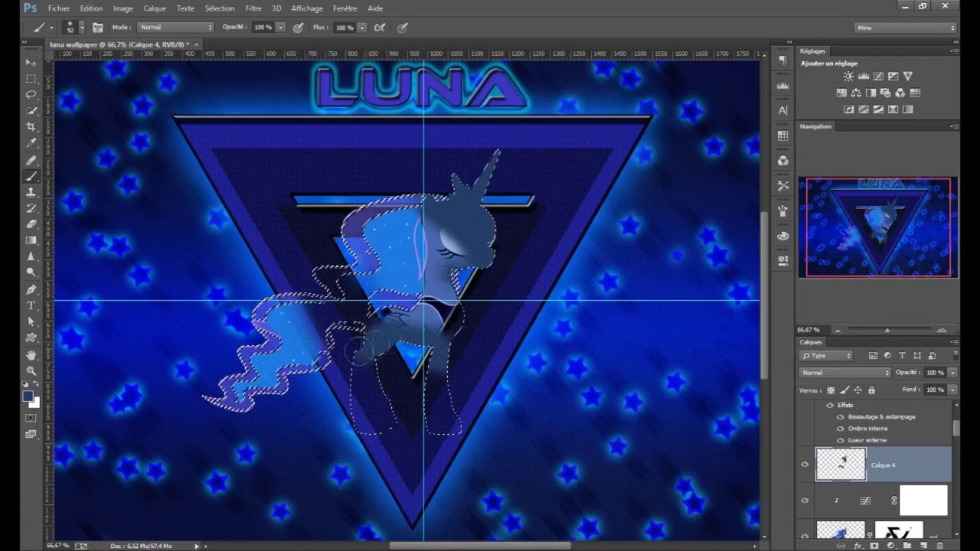Select the Eraser tool
The width and height of the screenshot is (980, 551).
click(x=31, y=224)
